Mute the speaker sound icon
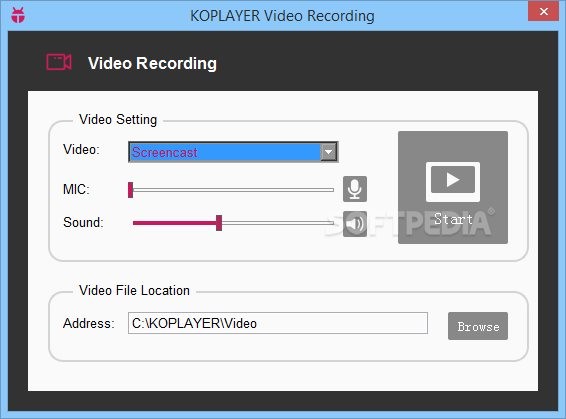The image size is (566, 419). 355,224
